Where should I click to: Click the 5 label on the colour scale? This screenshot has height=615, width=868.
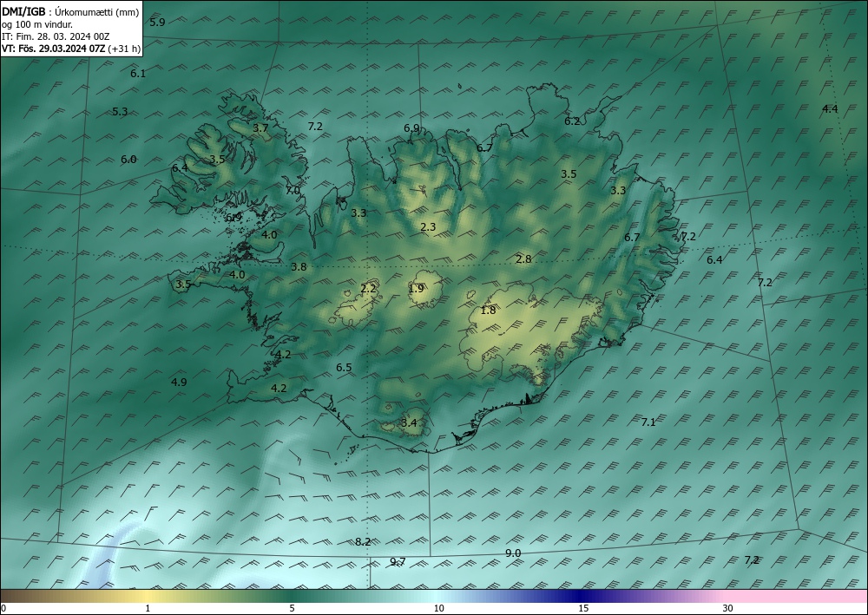click(x=292, y=608)
